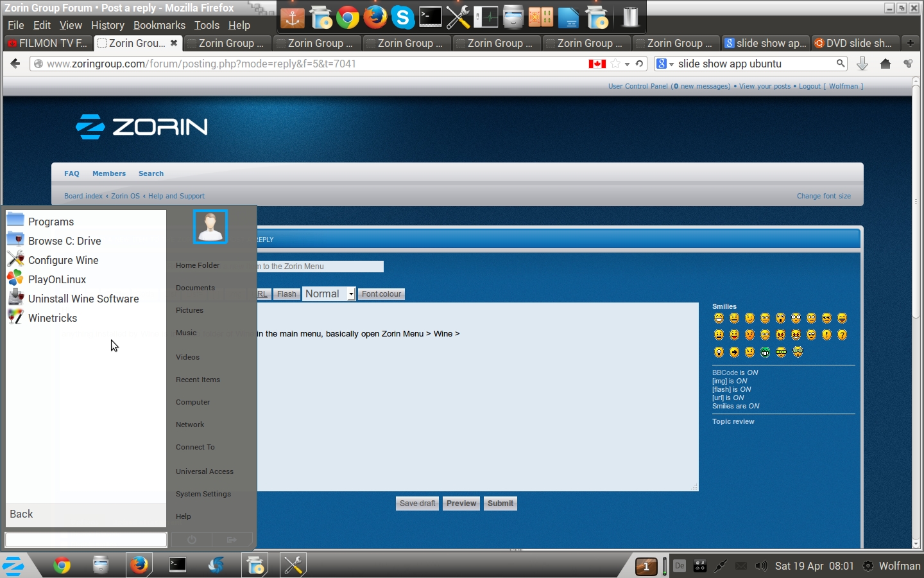Open Chrome from the bottom taskbar
Screen dimensions: 924x578
62,566
